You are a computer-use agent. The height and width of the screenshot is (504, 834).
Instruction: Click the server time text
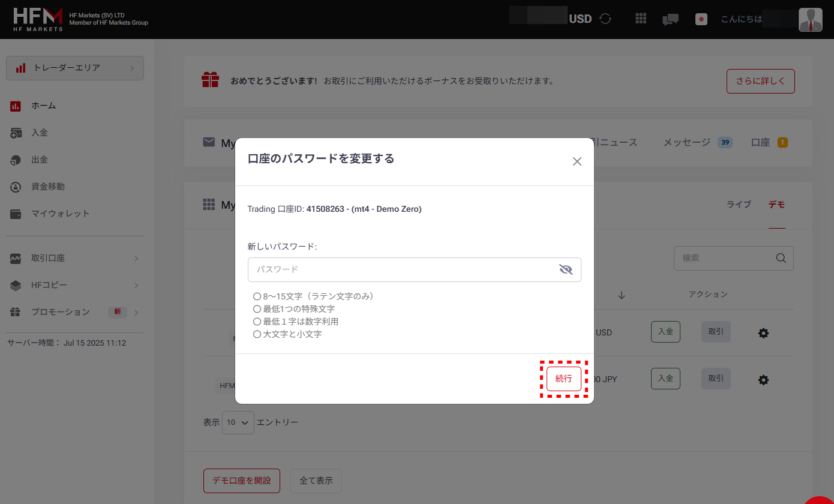point(67,343)
